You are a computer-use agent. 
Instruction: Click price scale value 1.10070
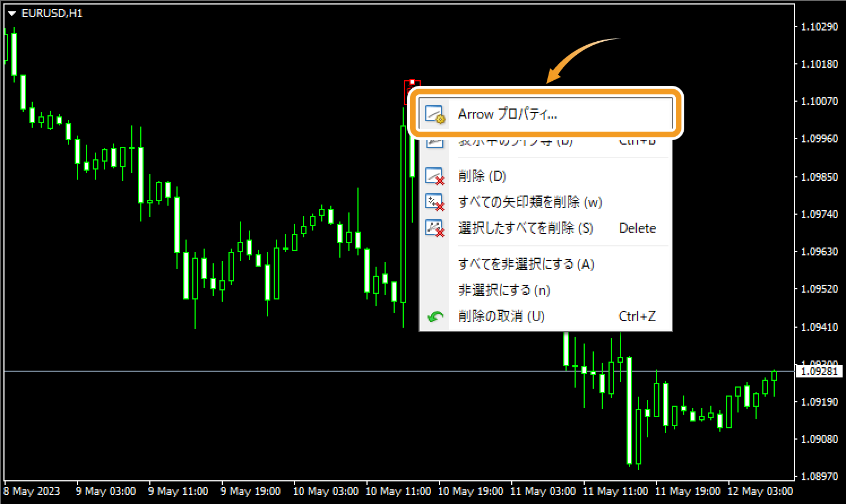[x=819, y=101]
